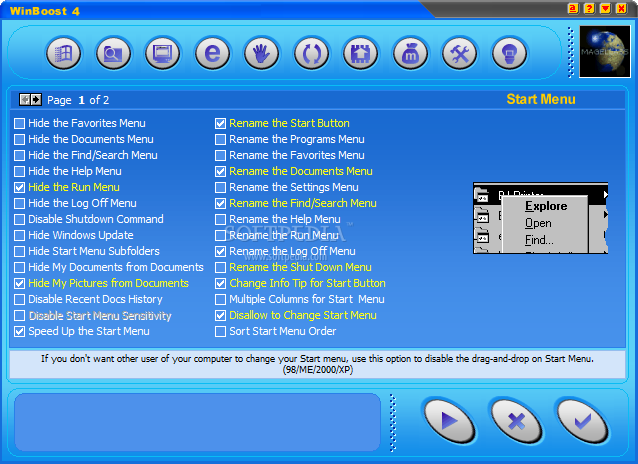This screenshot has height=464, width=638.
Task: Uncheck Speed Up the Start Menu
Action: click(19, 331)
